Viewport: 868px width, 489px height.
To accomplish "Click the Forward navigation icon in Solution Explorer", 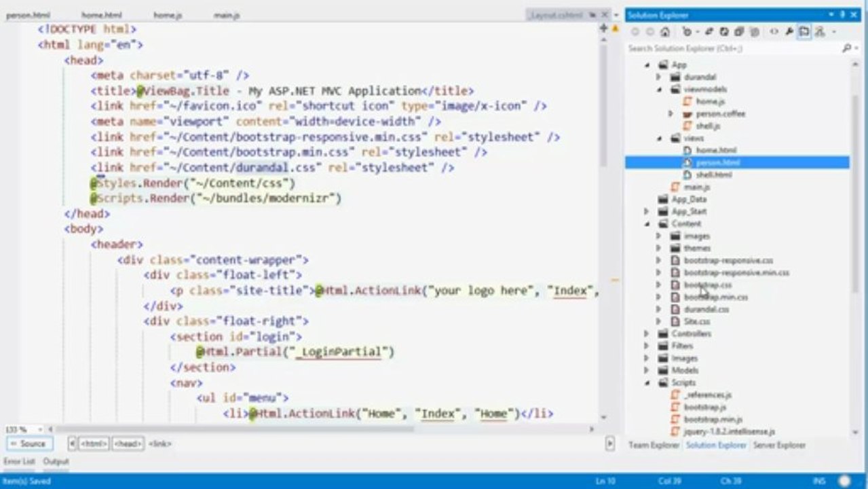I will click(650, 32).
